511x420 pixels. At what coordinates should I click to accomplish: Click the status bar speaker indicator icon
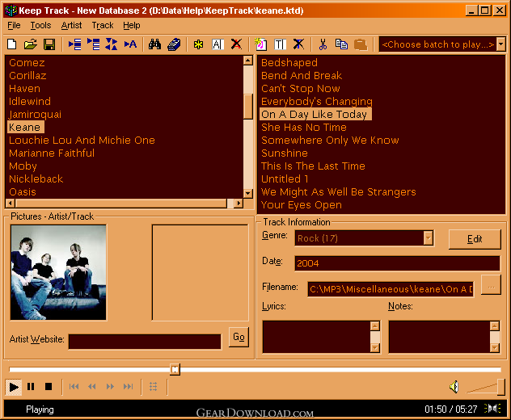click(492, 408)
